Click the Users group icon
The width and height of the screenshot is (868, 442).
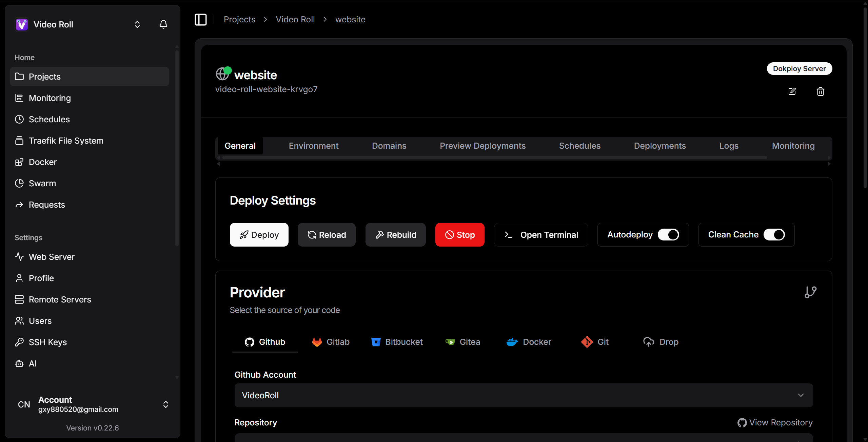[x=19, y=321]
